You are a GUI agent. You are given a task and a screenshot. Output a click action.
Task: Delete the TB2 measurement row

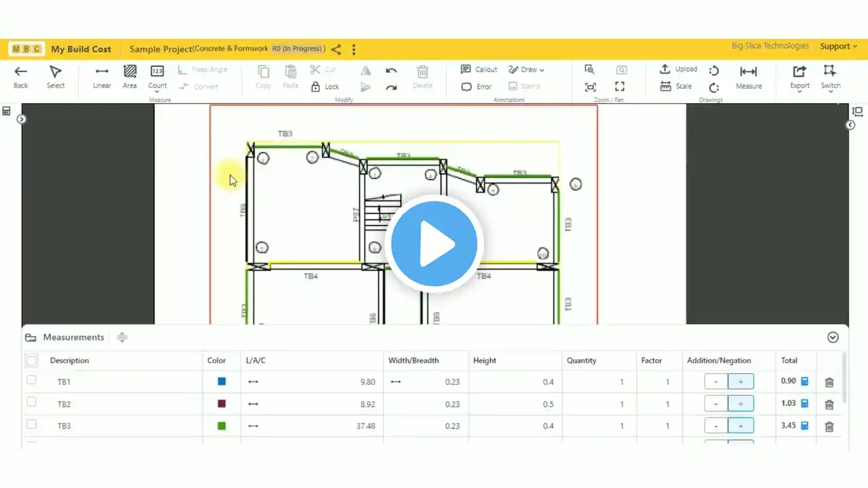tap(829, 405)
